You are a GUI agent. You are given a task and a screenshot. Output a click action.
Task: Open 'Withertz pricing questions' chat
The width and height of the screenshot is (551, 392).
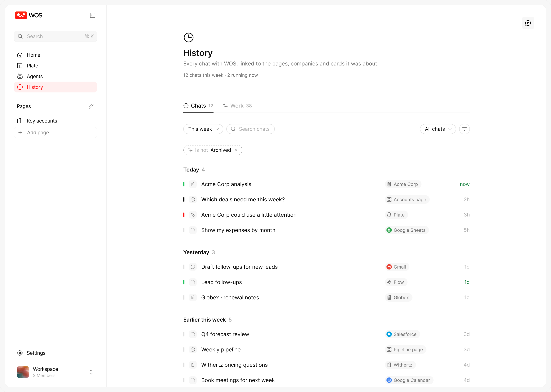point(234,365)
